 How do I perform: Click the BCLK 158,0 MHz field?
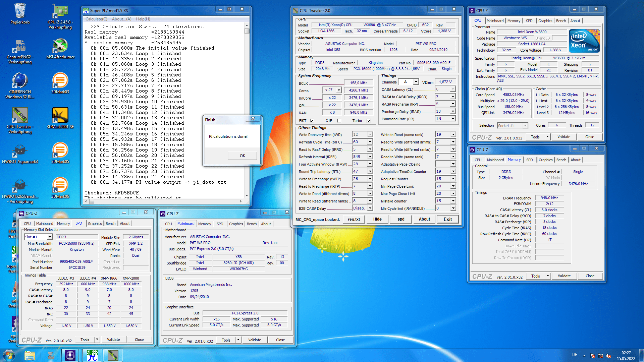pos(359,83)
